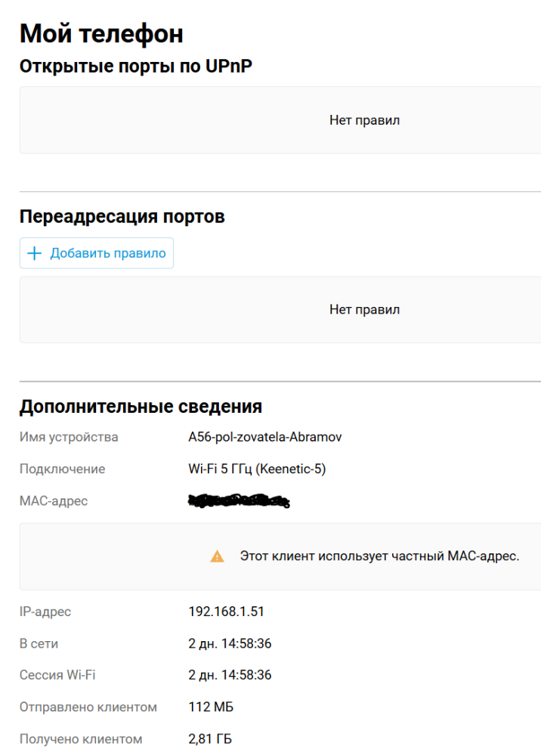541x756 pixels.
Task: Select the Открытые порты по UPnP heading
Action: tap(135, 67)
